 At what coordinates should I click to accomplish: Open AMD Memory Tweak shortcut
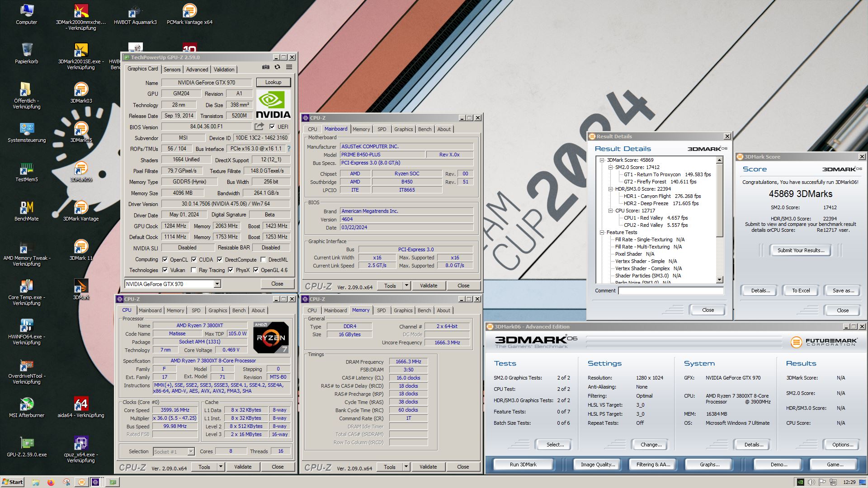pos(26,253)
